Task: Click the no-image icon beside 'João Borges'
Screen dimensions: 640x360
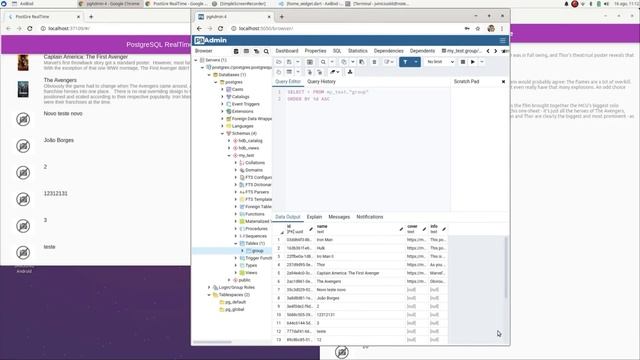Action: 23,146
